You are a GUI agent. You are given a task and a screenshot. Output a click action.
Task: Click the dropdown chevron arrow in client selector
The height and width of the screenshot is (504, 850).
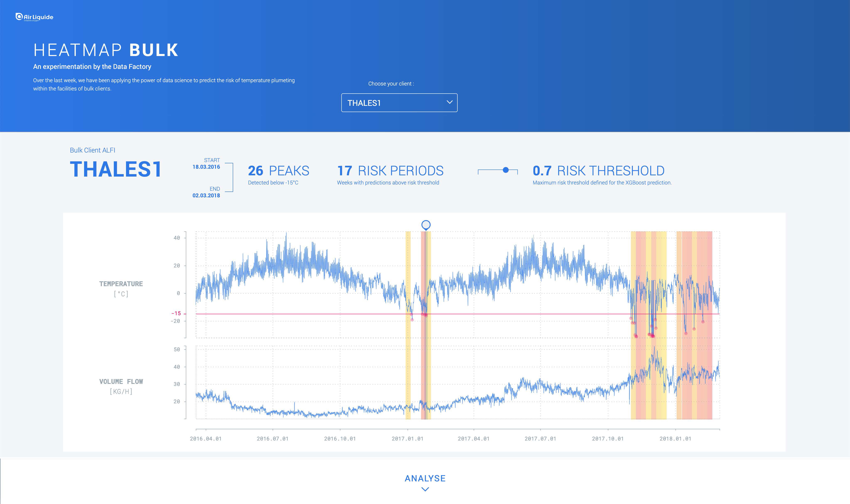point(449,102)
